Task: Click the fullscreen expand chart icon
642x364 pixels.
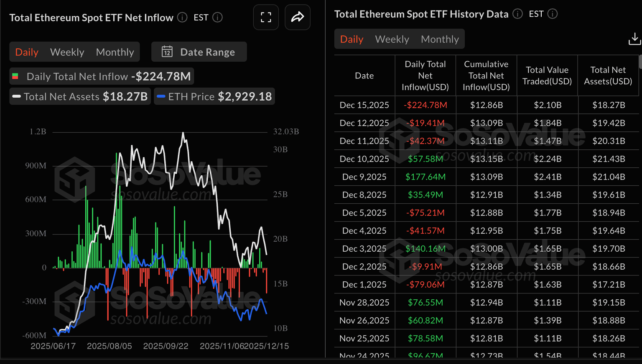Action: pos(266,17)
